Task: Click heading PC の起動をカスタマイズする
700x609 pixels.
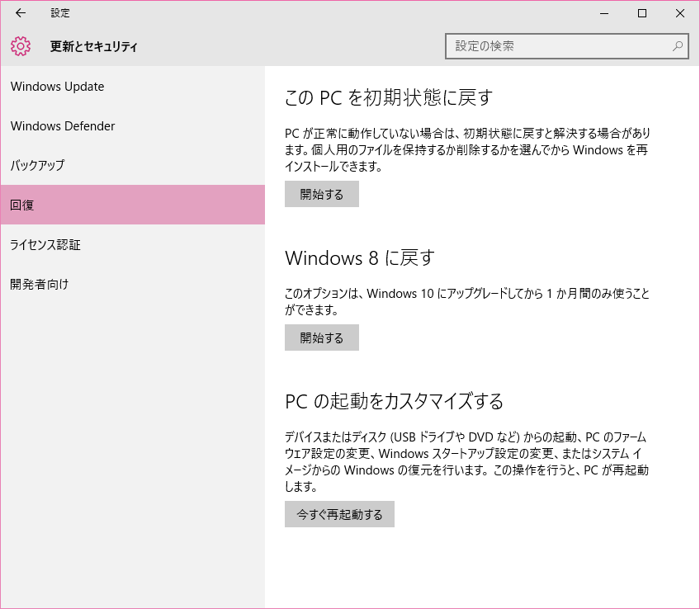Action: [395, 401]
